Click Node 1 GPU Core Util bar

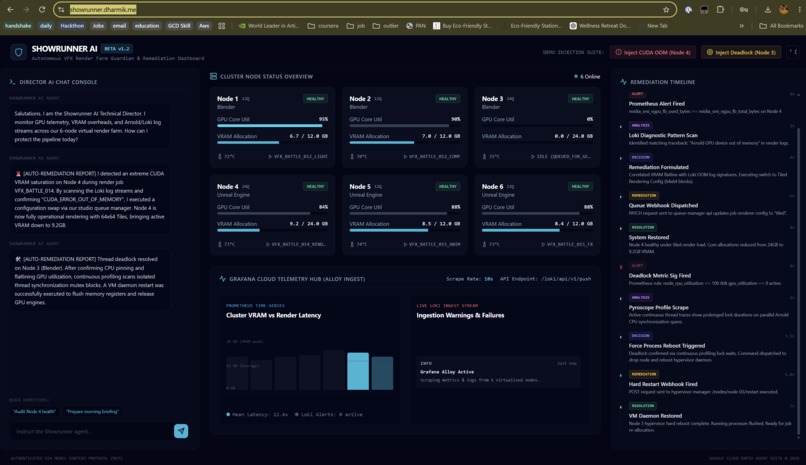(272, 125)
